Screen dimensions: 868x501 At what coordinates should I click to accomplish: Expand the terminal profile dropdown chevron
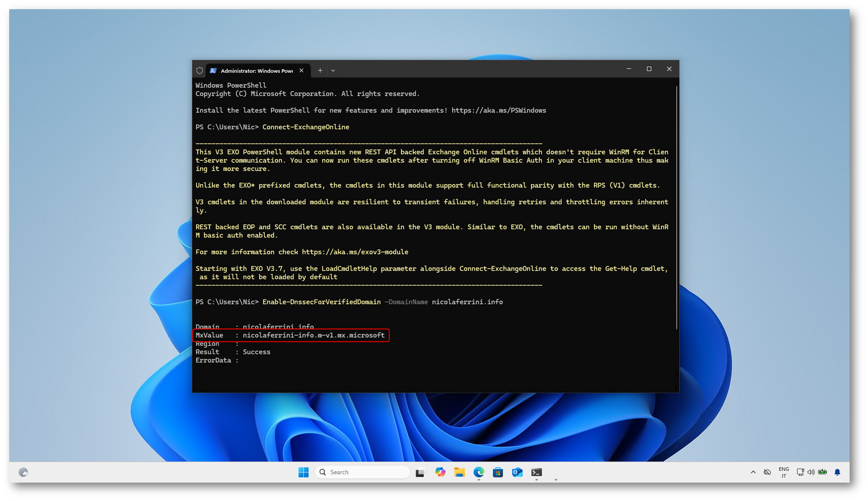click(x=333, y=71)
